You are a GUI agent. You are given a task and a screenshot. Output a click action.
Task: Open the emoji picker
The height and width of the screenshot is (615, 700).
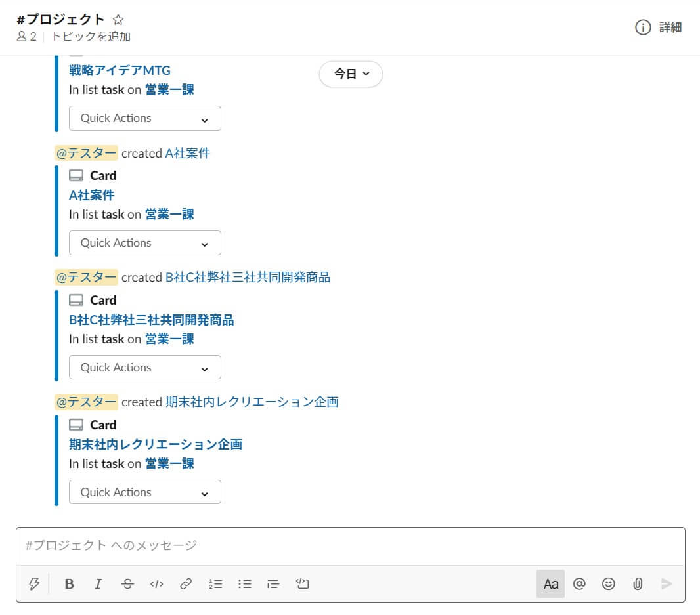coord(609,583)
